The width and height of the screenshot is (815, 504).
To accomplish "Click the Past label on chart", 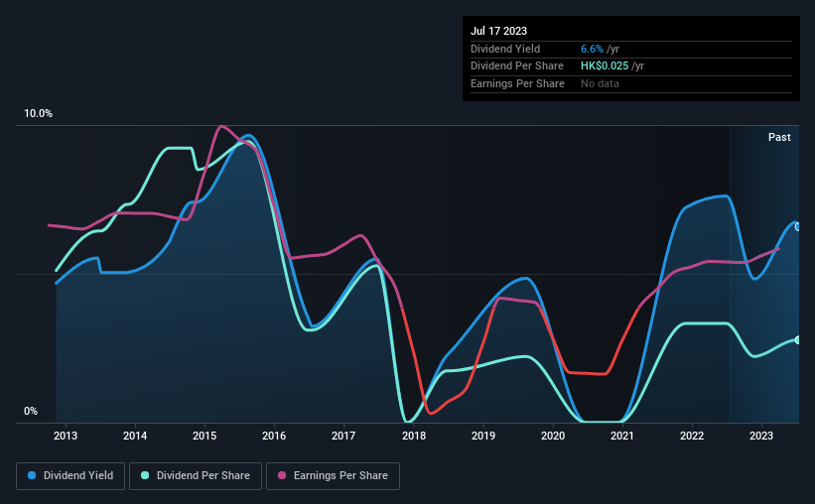I will point(779,137).
